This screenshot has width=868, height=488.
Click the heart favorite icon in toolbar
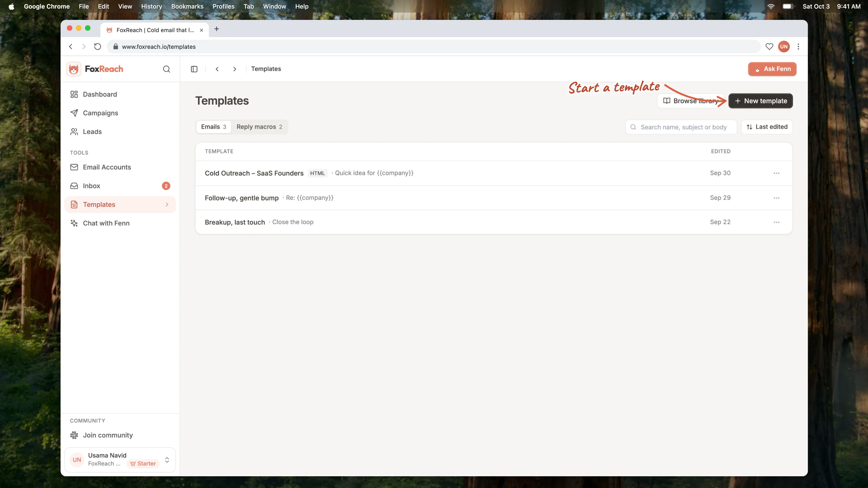769,47
